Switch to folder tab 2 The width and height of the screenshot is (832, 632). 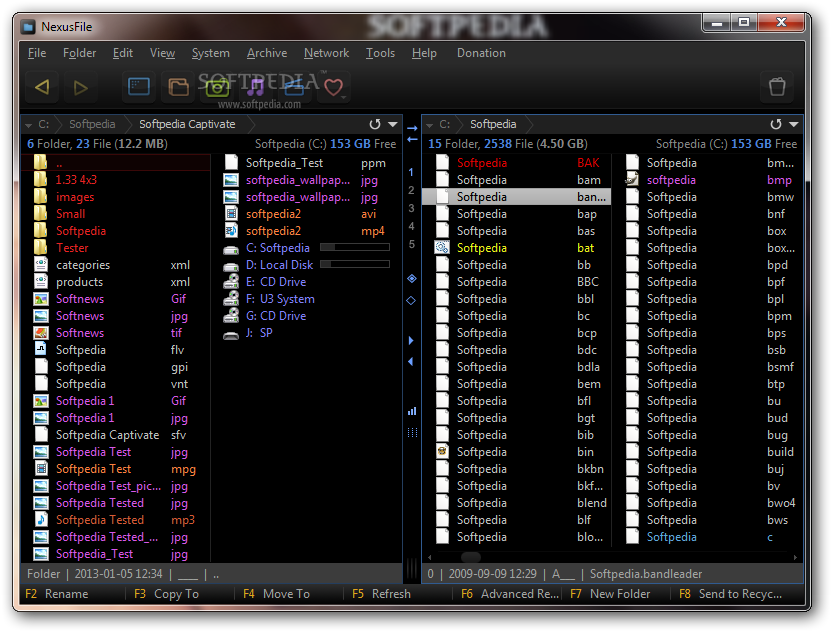coord(411,190)
